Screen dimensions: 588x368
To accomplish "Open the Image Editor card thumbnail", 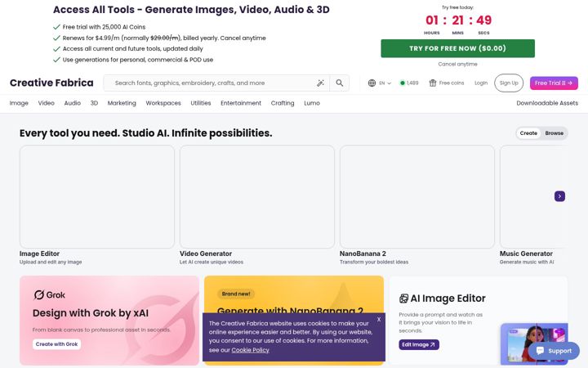I will [x=96, y=197].
